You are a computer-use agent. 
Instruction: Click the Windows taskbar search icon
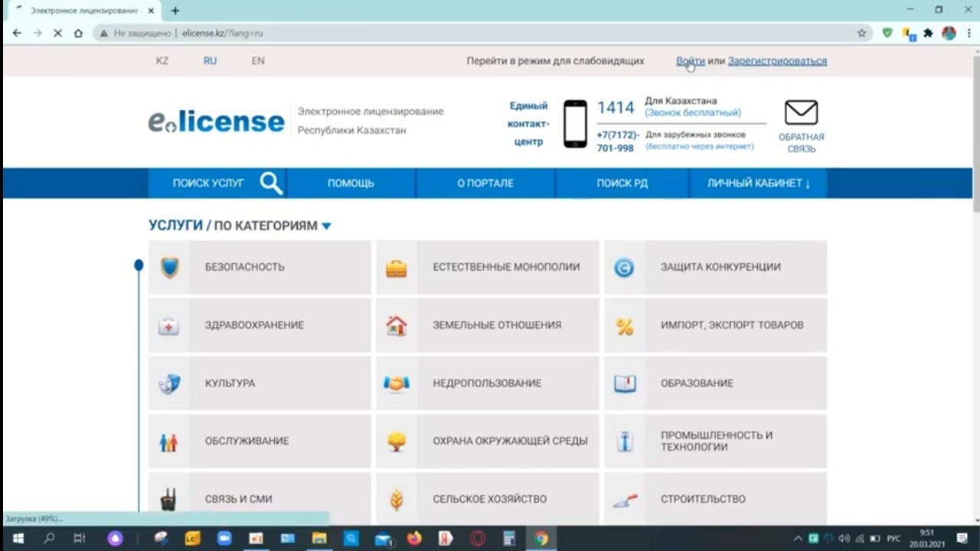click(x=49, y=539)
